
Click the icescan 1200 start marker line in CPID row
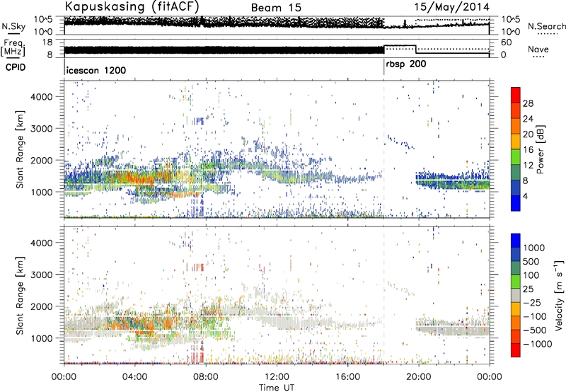[x=64, y=67]
